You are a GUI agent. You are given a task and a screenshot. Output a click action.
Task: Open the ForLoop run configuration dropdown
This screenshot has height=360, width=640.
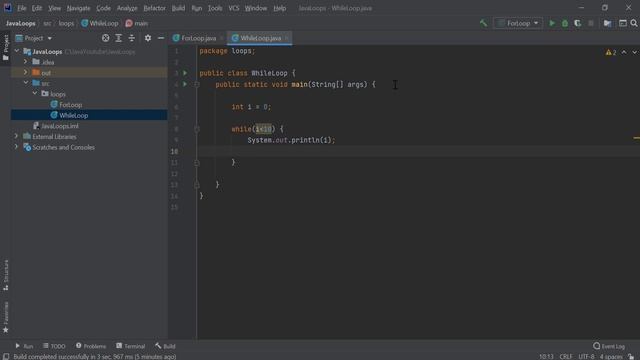pyautogui.click(x=518, y=23)
